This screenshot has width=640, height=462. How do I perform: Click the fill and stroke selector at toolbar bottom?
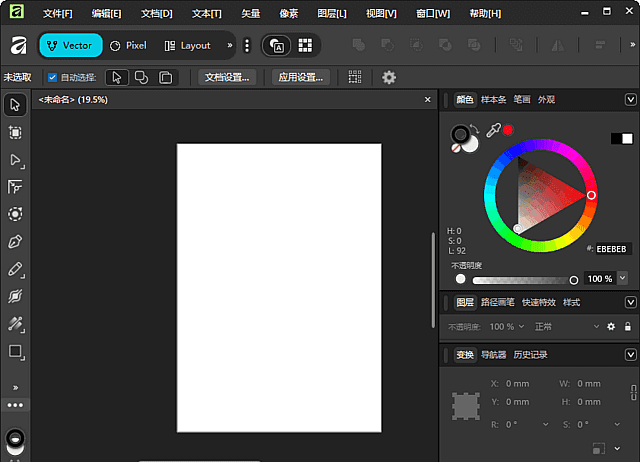click(15, 442)
